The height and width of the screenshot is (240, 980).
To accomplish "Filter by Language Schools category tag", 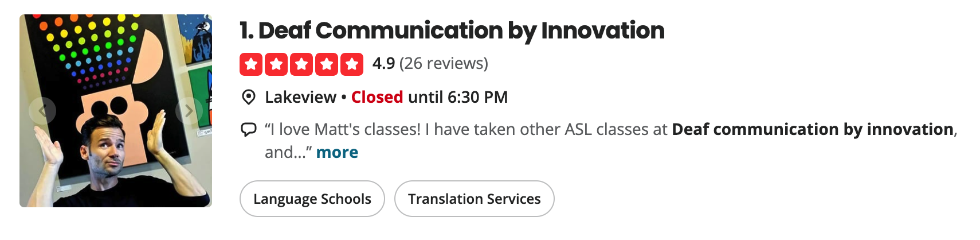I will [x=312, y=199].
